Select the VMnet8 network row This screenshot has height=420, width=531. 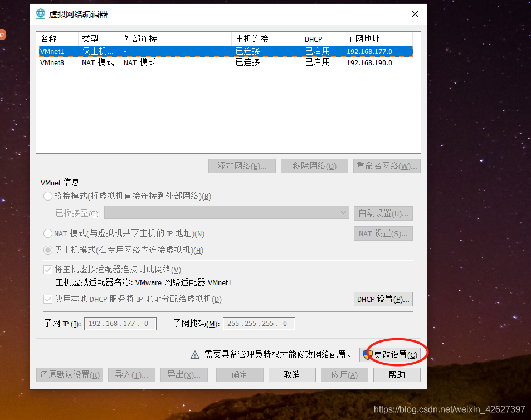(x=226, y=62)
